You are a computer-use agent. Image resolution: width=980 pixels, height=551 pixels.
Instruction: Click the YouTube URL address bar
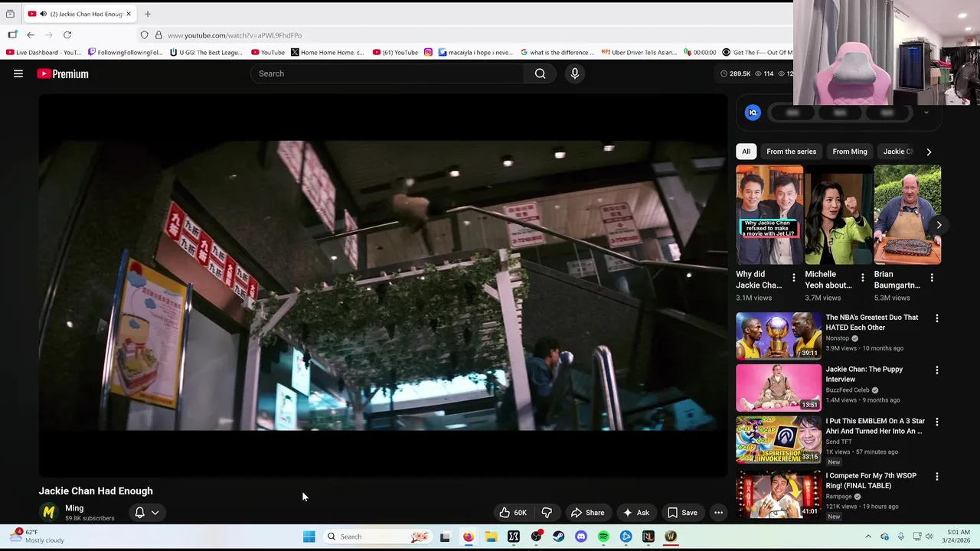click(x=234, y=35)
